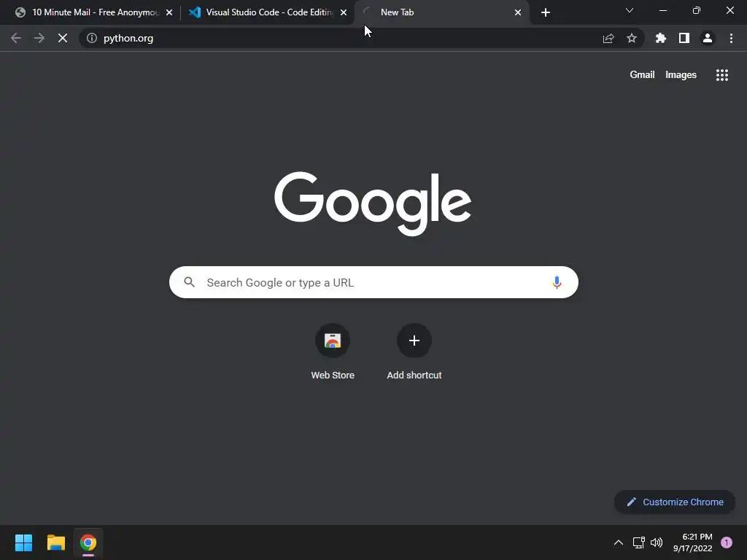Toggle the Chrome side panel
Viewport: 747px width, 560px height.
click(684, 38)
